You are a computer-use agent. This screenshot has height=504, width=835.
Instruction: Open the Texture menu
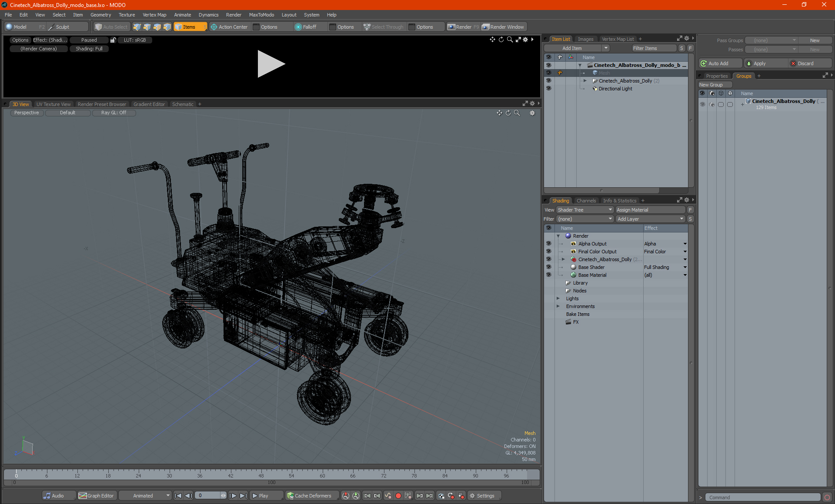[127, 15]
